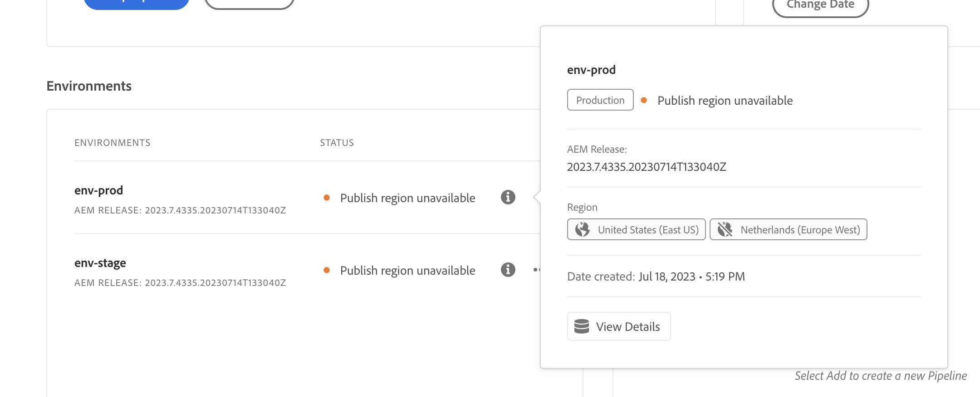Click the ENVIRONMENTS column header

113,143
